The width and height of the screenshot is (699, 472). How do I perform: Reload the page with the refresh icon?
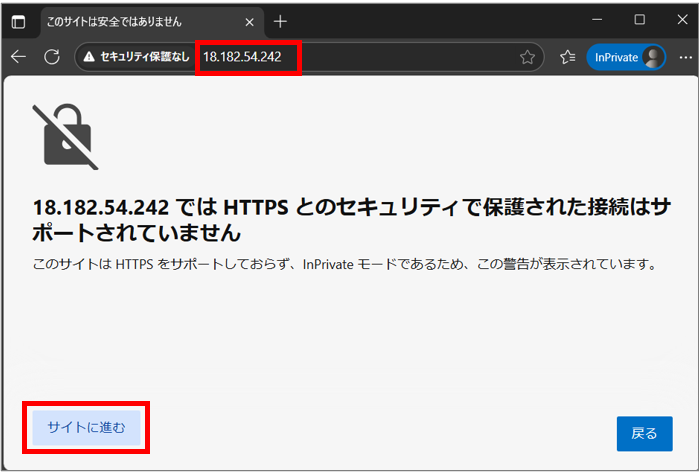point(52,57)
